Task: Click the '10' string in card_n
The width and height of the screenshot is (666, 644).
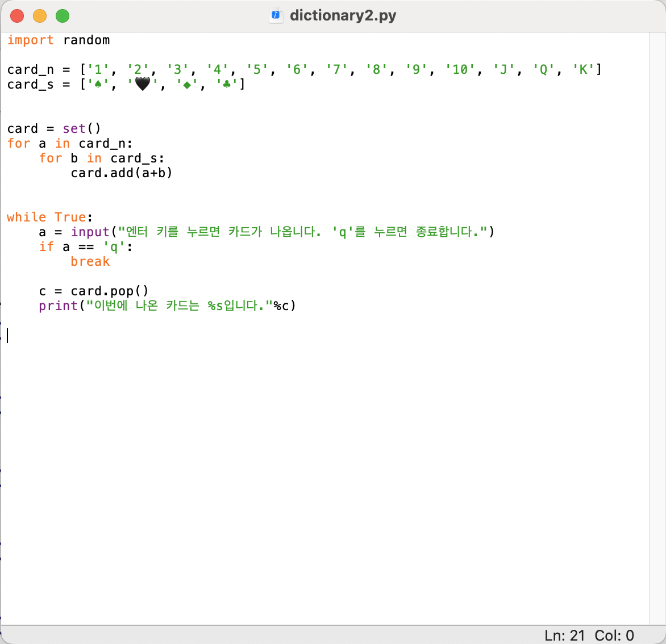Action: 460,70
